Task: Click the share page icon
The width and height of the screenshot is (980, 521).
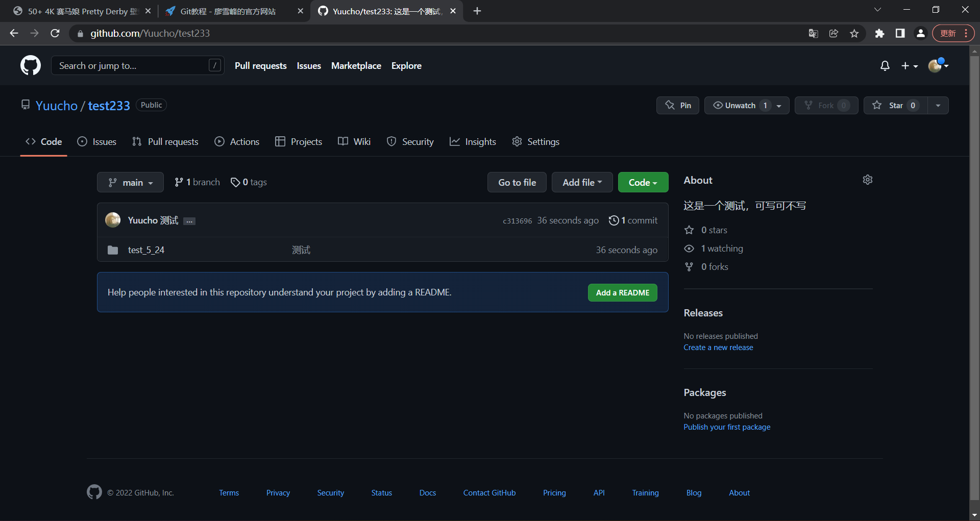Action: (834, 34)
